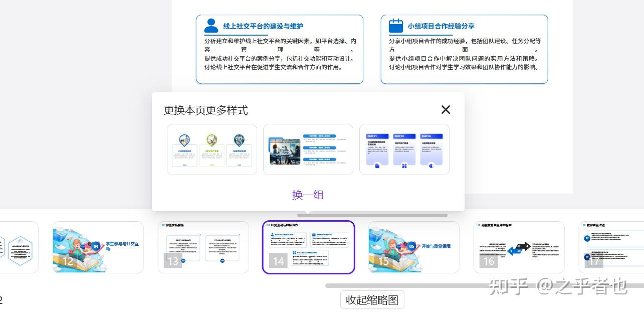Viewport: 644px width, 312px height.
Task: Choose the PART 01/02/03 gradient card style
Action: pos(404,149)
